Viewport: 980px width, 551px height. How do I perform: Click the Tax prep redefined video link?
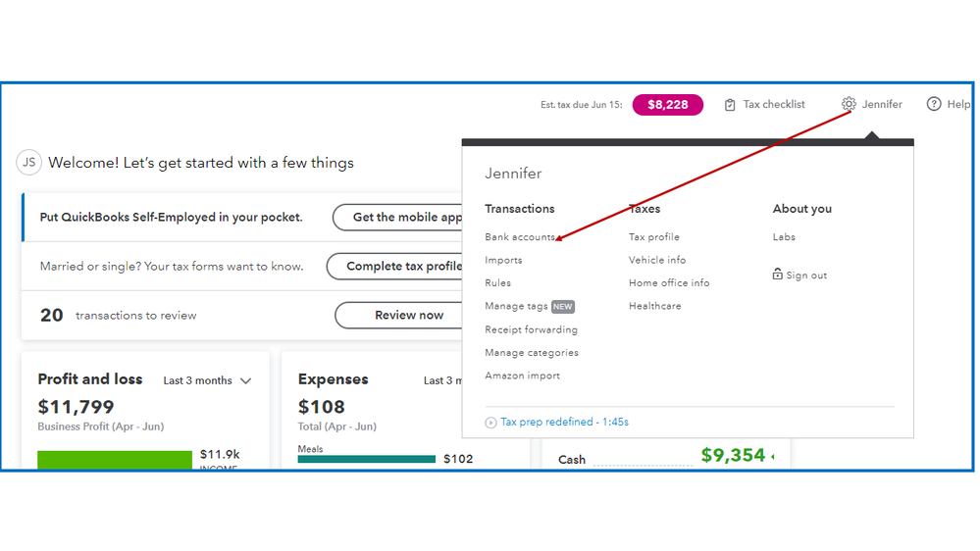click(x=564, y=423)
